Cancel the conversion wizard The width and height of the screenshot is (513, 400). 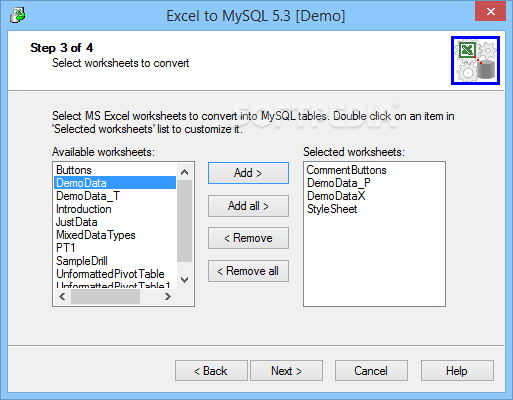click(x=371, y=371)
